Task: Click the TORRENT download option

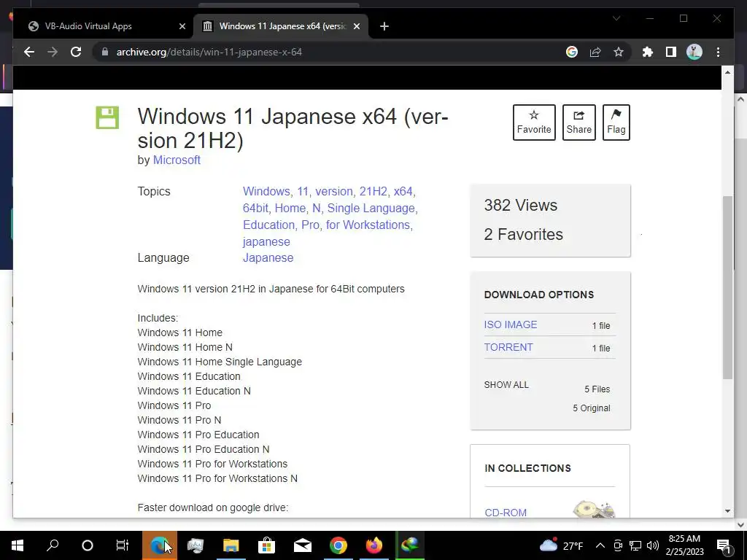Action: pos(508,347)
